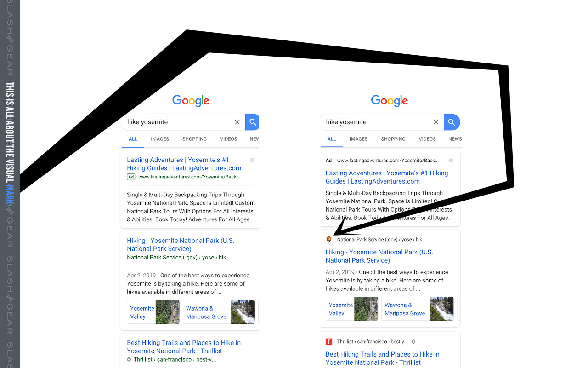Click the blue search button in right search bar
Image resolution: width=588 pixels, height=368 pixels.
(x=452, y=122)
